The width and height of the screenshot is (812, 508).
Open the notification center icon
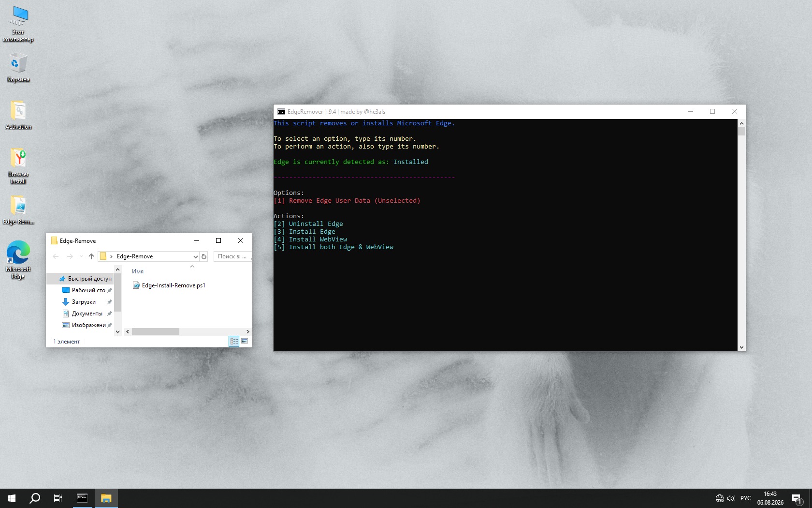click(x=797, y=498)
